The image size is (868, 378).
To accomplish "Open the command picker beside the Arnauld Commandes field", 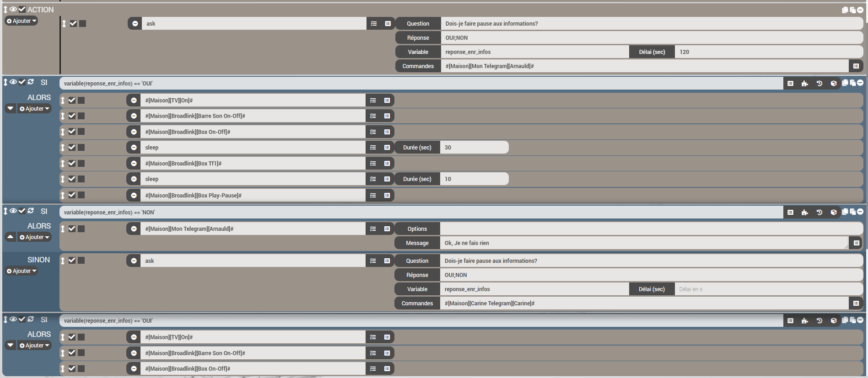I will pyautogui.click(x=856, y=66).
